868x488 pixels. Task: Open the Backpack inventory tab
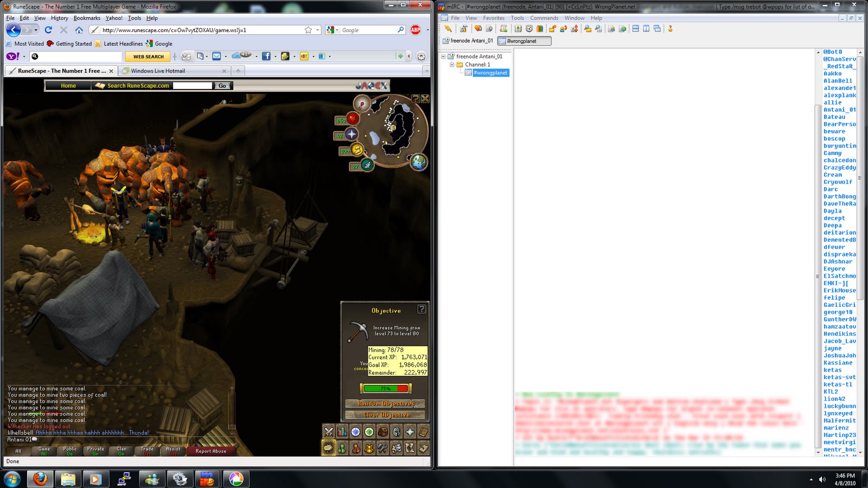(382, 432)
